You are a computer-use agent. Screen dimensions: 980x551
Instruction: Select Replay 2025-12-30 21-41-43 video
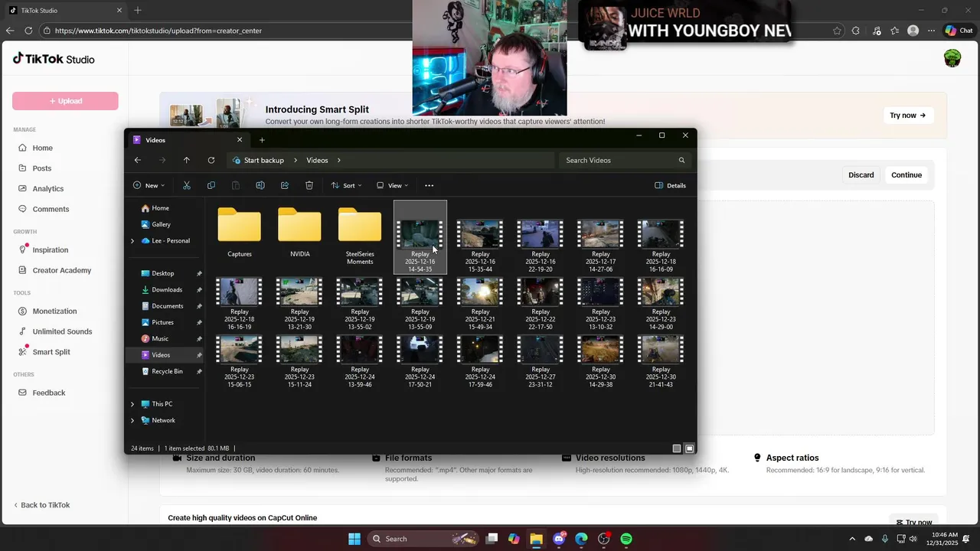[x=661, y=361]
